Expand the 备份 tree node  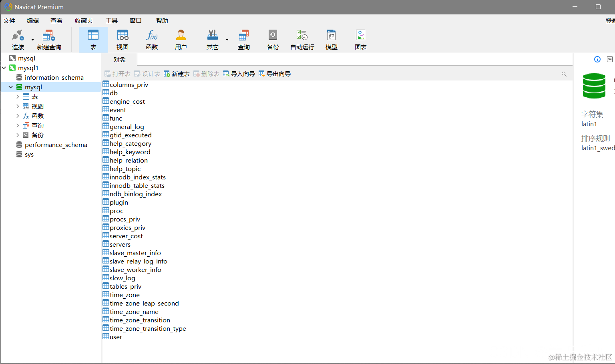(x=18, y=135)
